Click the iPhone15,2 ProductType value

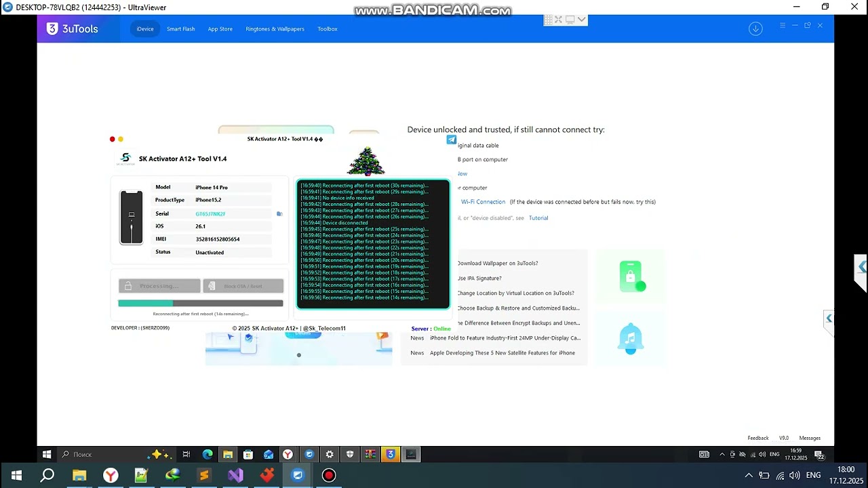point(208,201)
